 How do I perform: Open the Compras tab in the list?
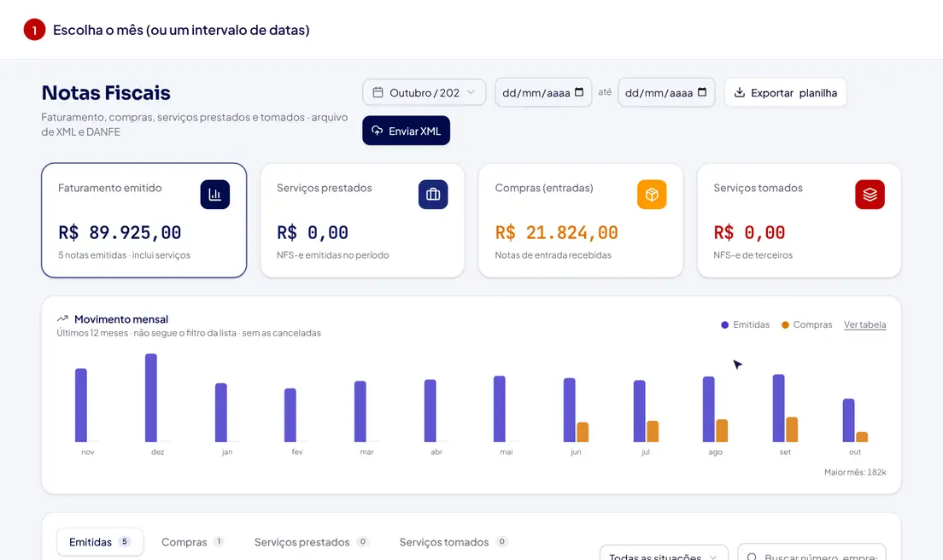(192, 542)
